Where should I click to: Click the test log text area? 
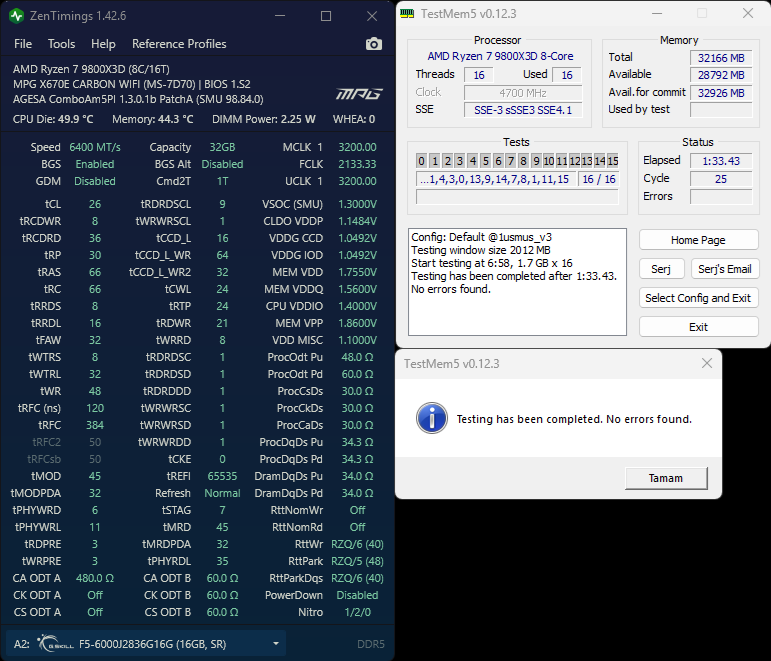(517, 282)
